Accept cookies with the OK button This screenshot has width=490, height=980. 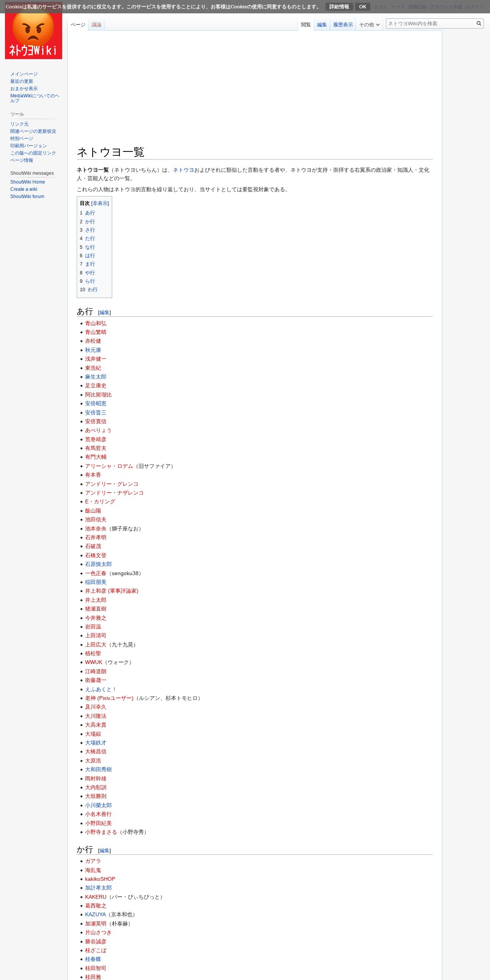coord(363,7)
